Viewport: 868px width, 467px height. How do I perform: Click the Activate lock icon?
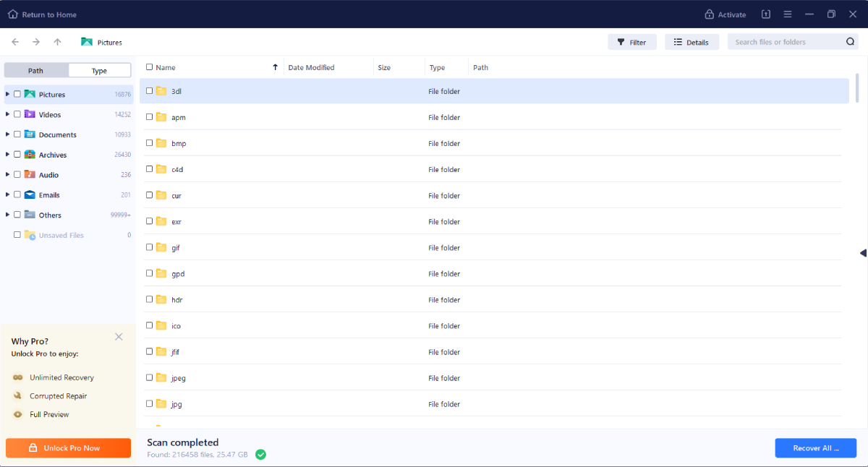point(710,14)
